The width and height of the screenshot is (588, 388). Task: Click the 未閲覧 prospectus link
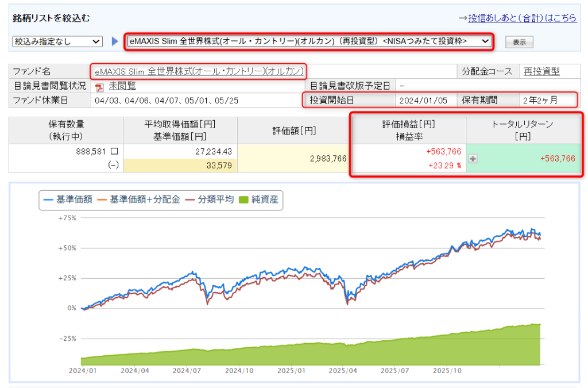tap(122, 86)
